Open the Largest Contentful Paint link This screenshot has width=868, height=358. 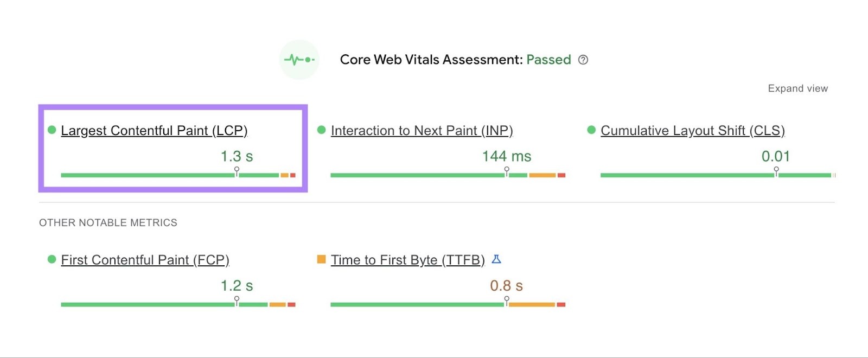click(154, 130)
